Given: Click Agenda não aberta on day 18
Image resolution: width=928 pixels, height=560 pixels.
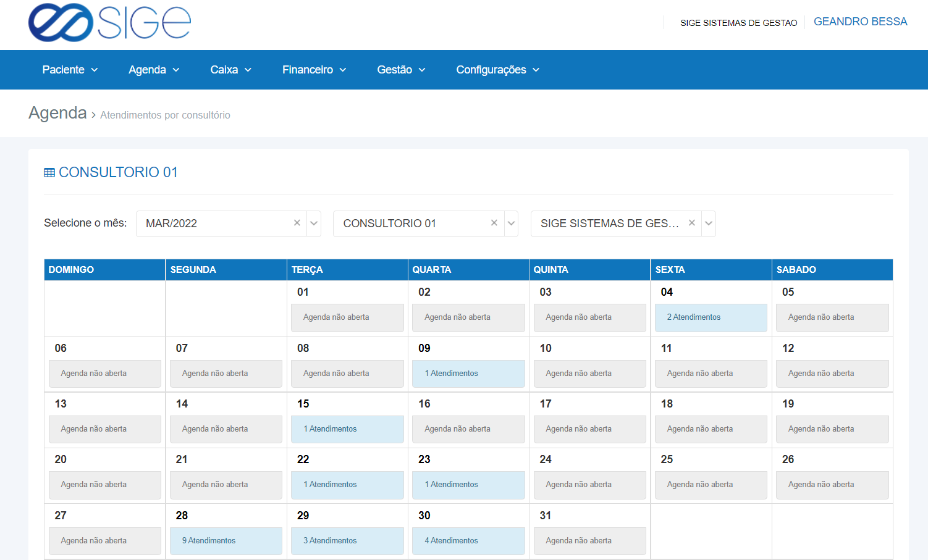Looking at the screenshot, I should coord(711,429).
